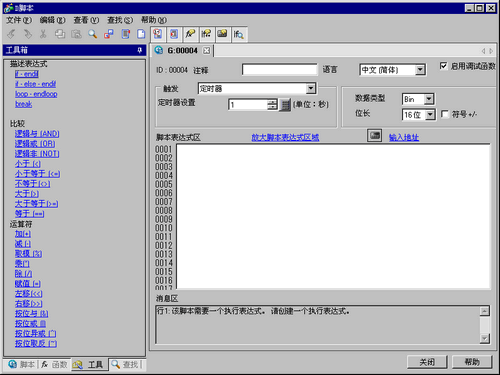Pin the 工具箱 panel with pushpin icon

point(140,50)
